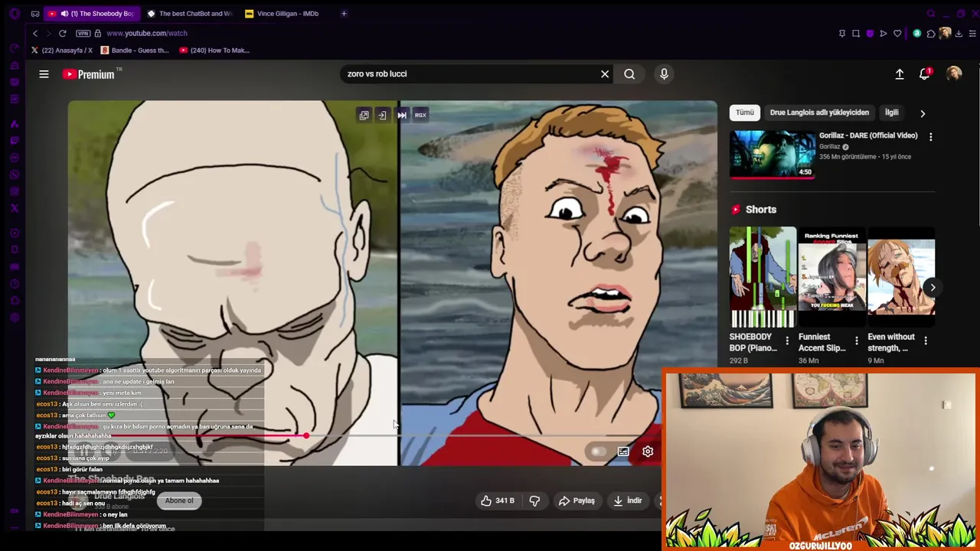Image resolution: width=980 pixels, height=551 pixels.
Task: Open YouTube account avatar menu
Action: 954,73
